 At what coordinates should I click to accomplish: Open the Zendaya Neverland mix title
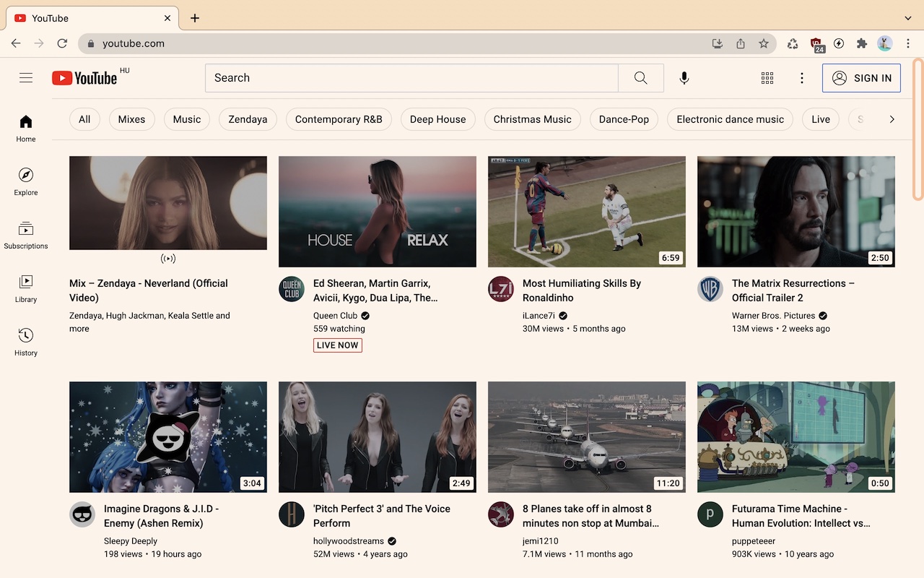[x=149, y=290]
